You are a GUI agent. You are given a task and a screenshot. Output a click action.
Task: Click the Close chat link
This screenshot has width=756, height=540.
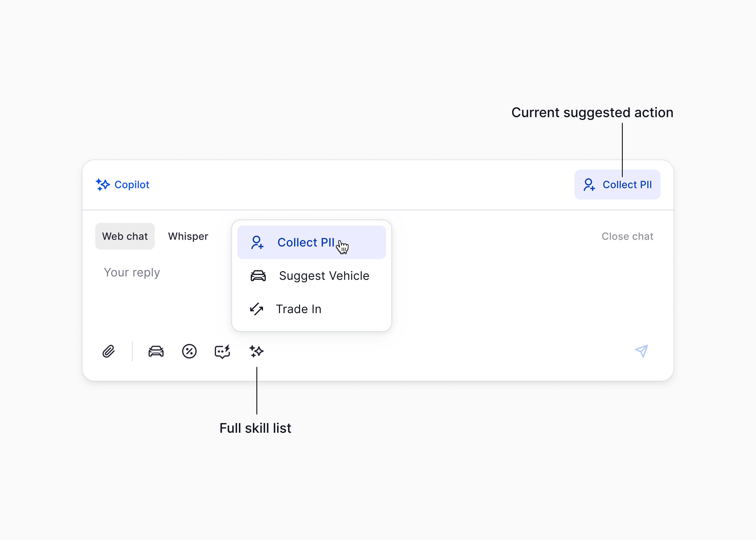point(627,236)
